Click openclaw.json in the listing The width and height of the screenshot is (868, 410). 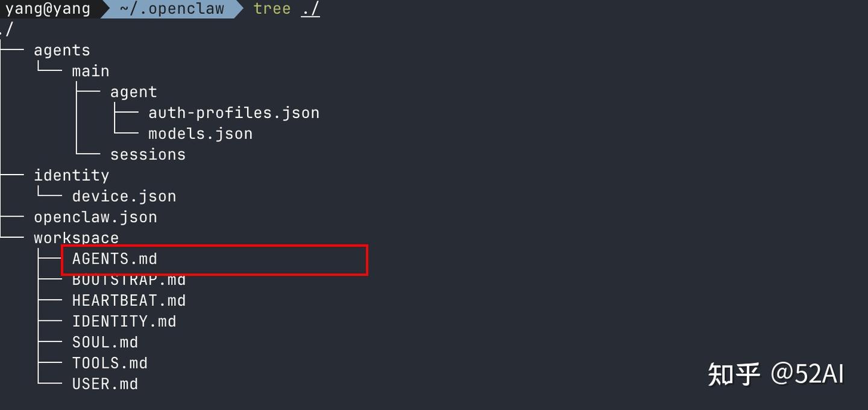[95, 217]
